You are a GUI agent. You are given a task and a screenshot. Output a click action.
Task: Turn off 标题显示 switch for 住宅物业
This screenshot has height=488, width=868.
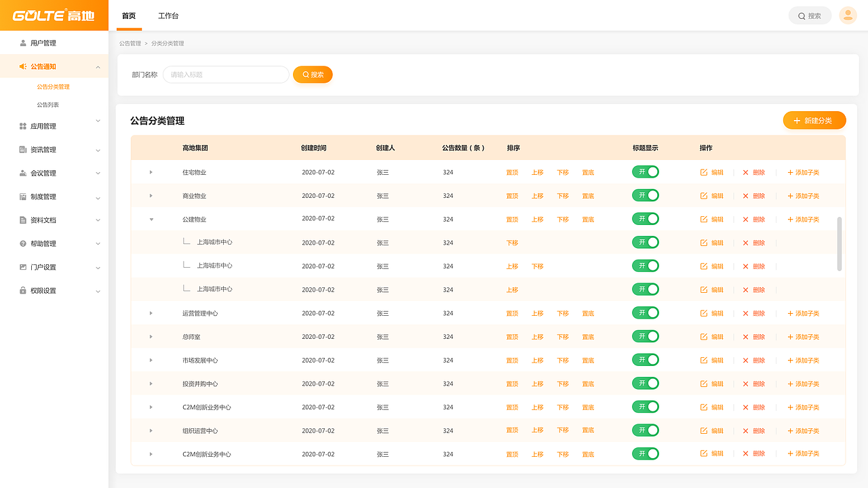pyautogui.click(x=646, y=172)
